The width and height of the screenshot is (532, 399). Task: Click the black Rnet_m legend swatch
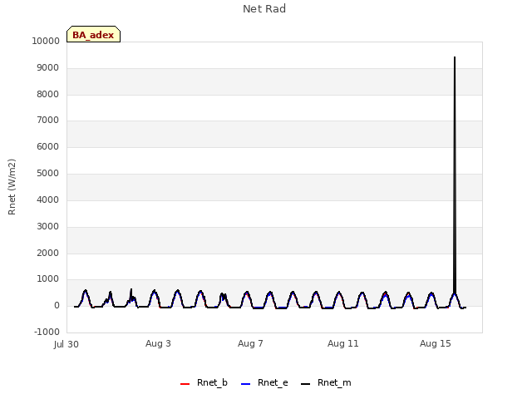pos(305,384)
